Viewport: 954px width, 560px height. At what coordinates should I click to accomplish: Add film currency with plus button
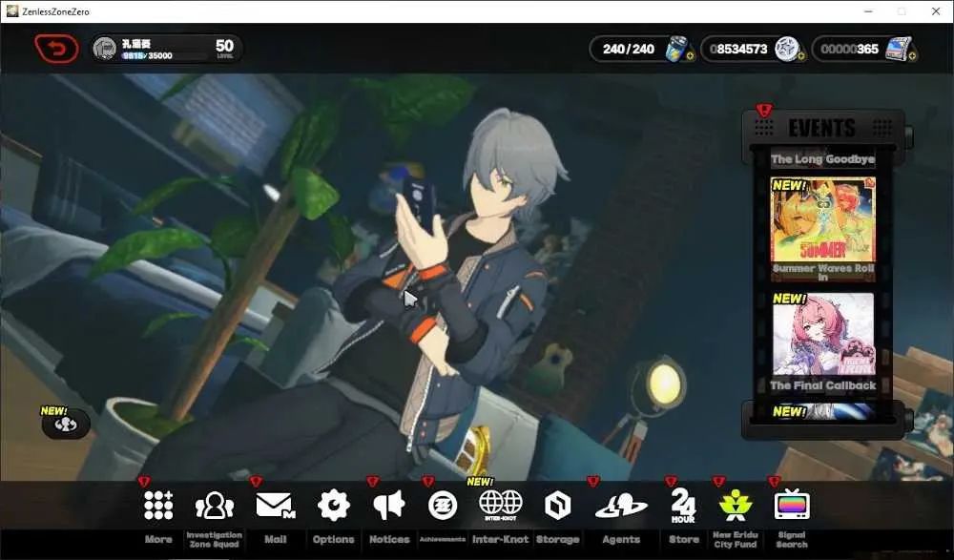tap(912, 56)
